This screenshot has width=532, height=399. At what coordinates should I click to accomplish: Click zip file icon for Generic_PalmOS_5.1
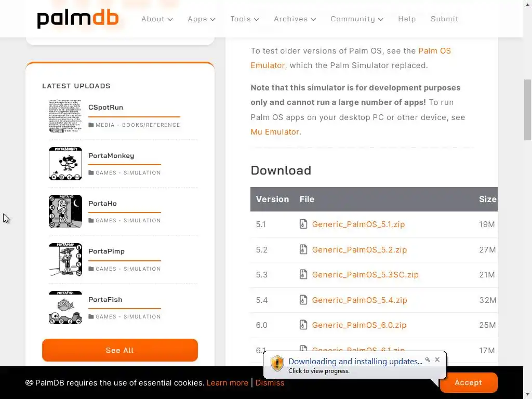coord(303,224)
